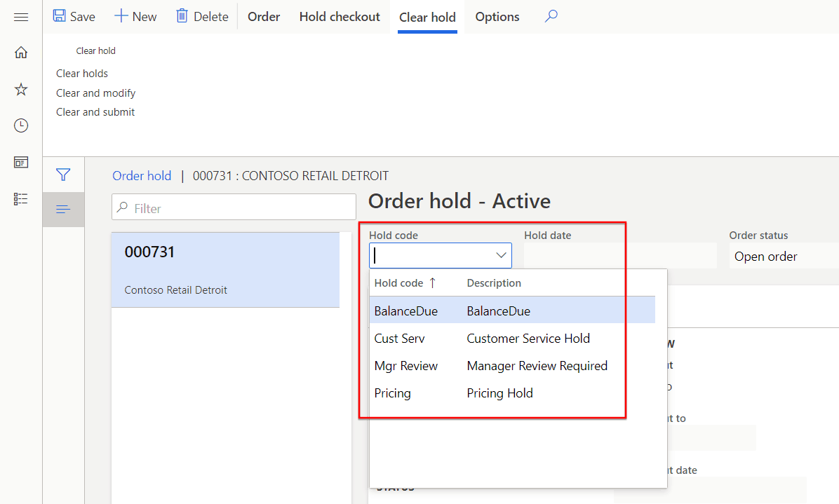The image size is (839, 504).
Task: Click the Clear and submit action
Action: point(95,111)
